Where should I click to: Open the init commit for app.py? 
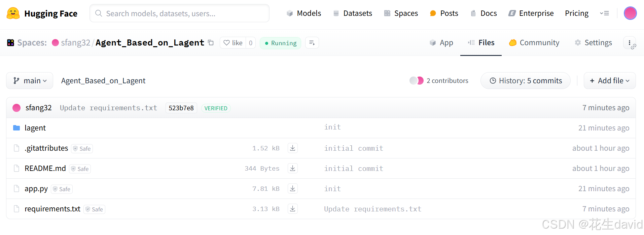[x=332, y=189]
